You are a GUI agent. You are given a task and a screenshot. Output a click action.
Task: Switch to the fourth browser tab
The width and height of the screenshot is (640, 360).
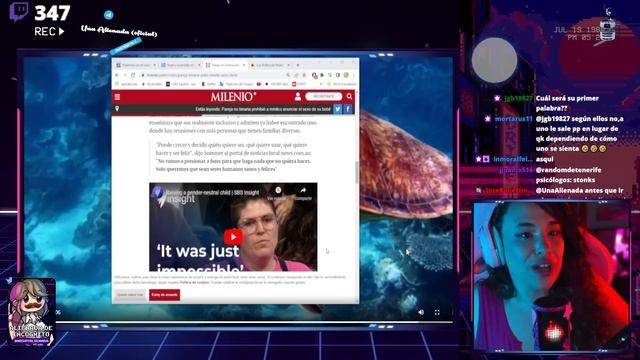click(269, 65)
